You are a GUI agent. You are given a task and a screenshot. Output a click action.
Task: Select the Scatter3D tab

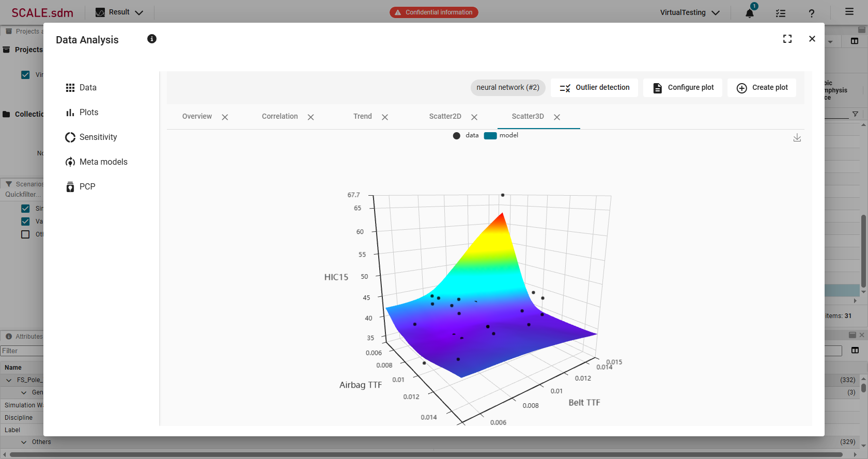pos(528,117)
